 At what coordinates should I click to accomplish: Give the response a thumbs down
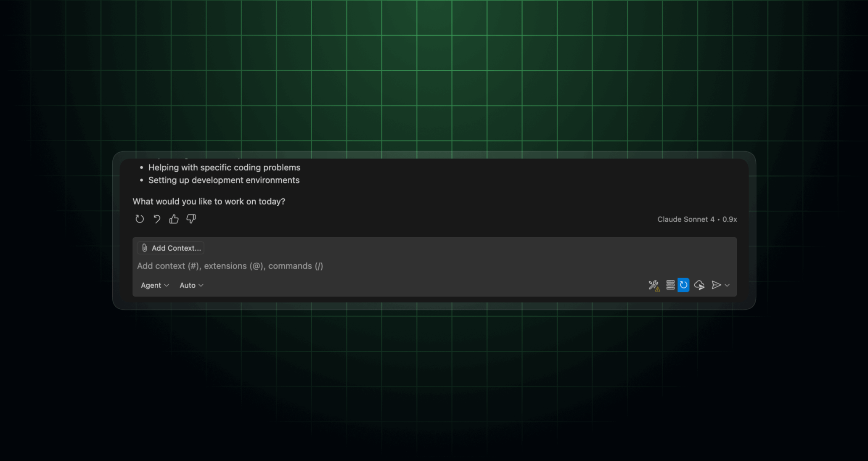click(191, 219)
